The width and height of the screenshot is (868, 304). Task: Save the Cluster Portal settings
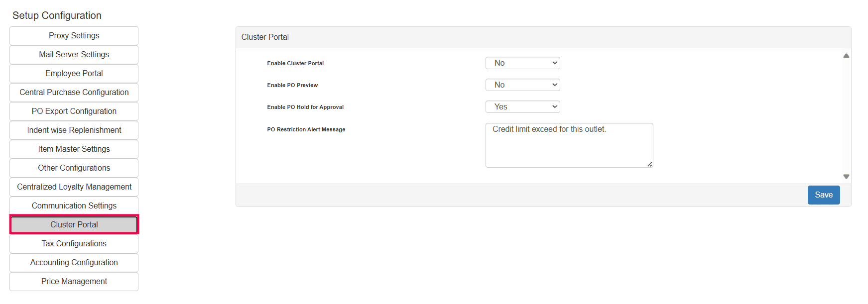coord(823,195)
